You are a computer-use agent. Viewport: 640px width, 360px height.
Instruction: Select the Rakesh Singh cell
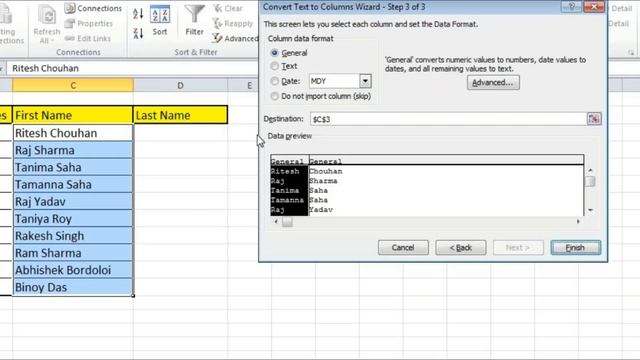click(73, 236)
